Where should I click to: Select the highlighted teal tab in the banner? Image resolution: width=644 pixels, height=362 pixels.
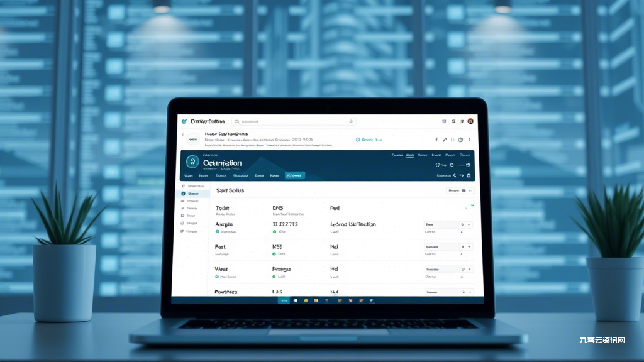294,175
